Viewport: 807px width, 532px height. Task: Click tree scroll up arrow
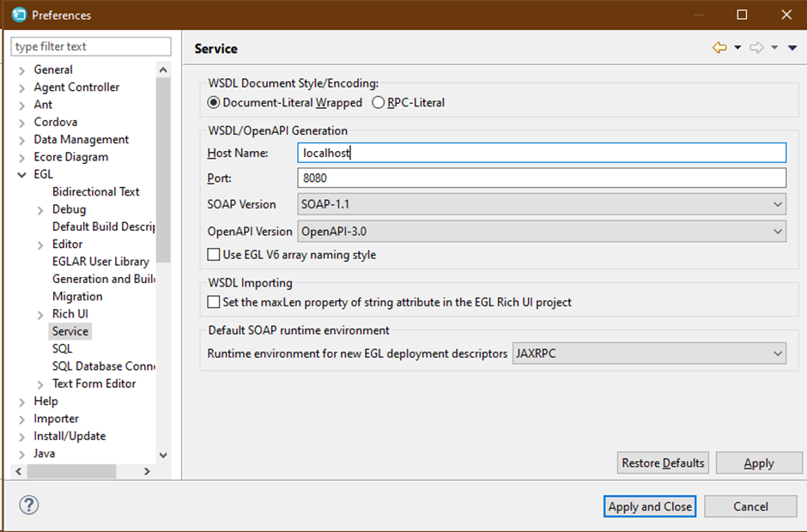[x=163, y=70]
